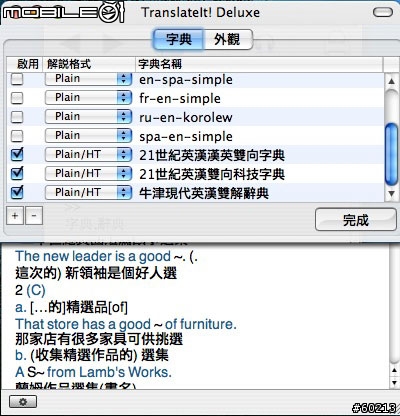Select the 21世紀英漢雙向科技字典 name
400x416 pixels.
pyautogui.click(x=212, y=174)
